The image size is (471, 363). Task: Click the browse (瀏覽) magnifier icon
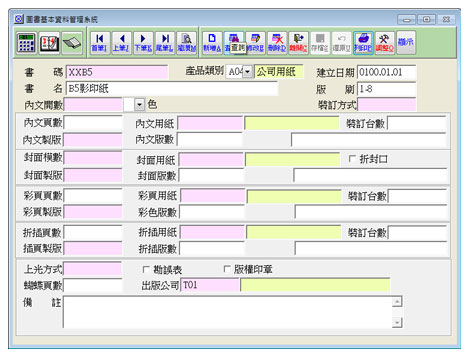pyautogui.click(x=187, y=43)
